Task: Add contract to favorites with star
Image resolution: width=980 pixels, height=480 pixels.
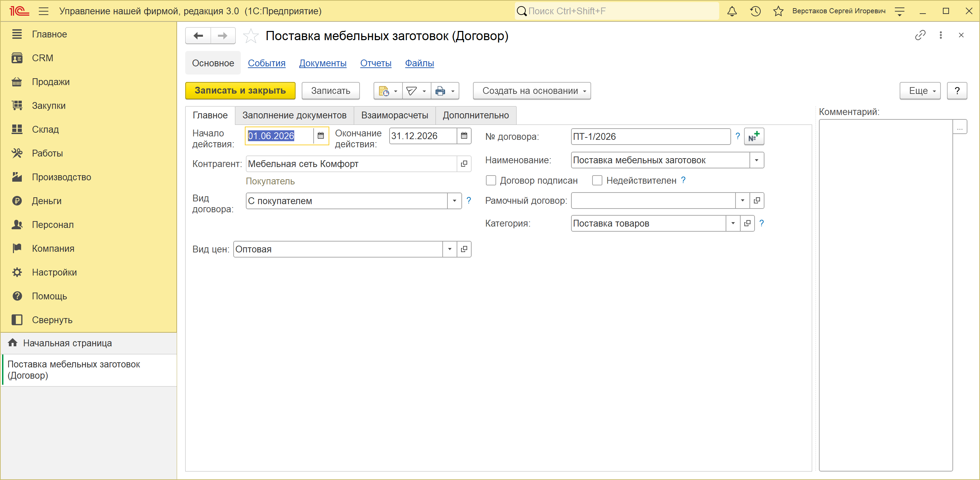Action: (251, 36)
